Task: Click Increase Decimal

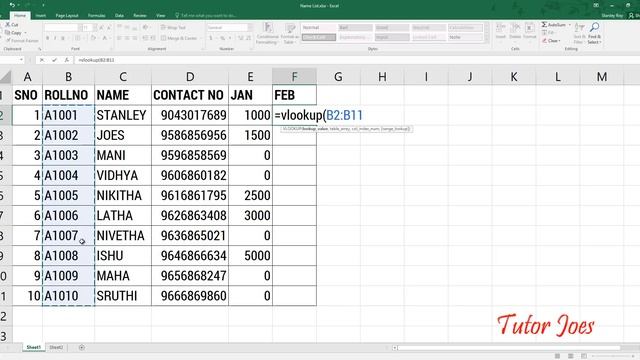Action: point(240,38)
